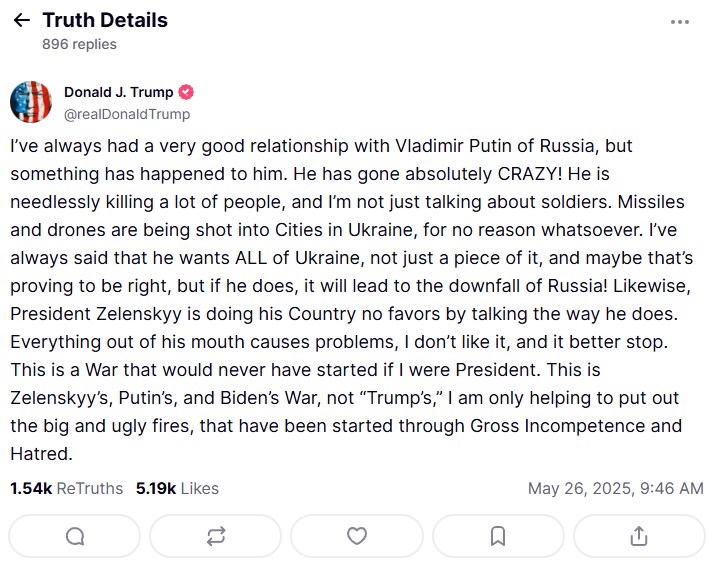Open the flag-themed profile avatar
The image size is (711, 563).
point(31,102)
